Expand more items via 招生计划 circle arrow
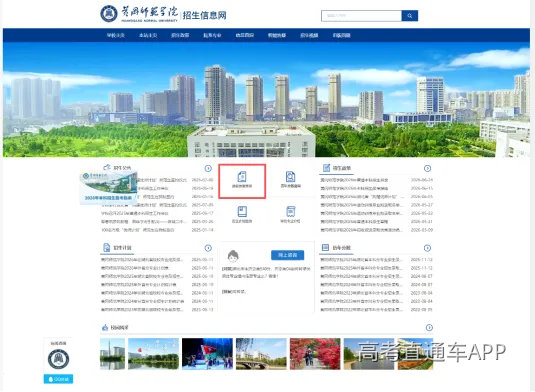 (x=208, y=248)
